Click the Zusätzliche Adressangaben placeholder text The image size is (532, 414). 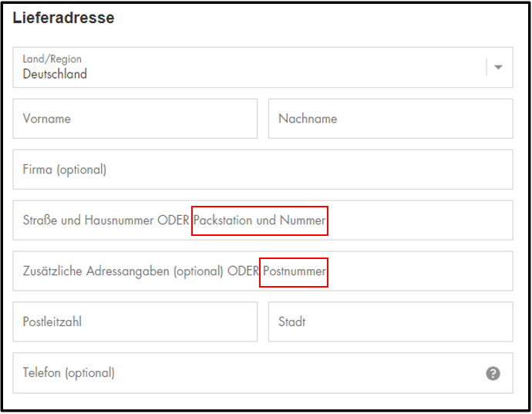pos(96,271)
